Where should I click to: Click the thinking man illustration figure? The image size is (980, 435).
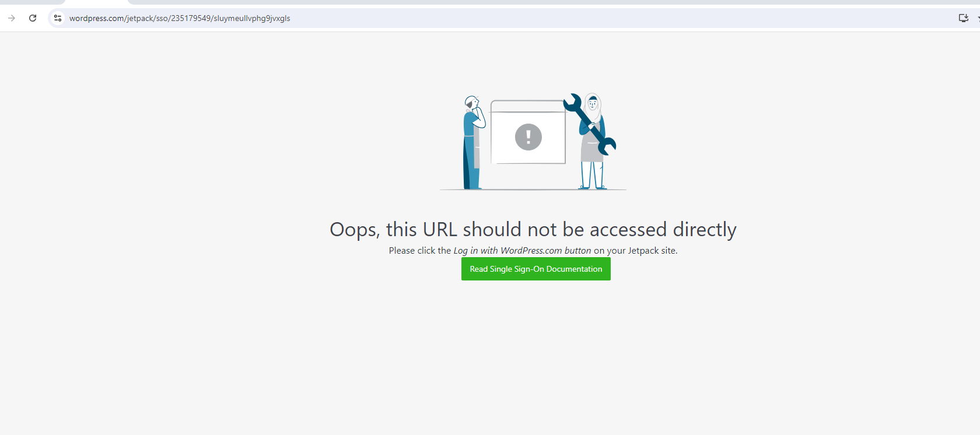tap(471, 143)
